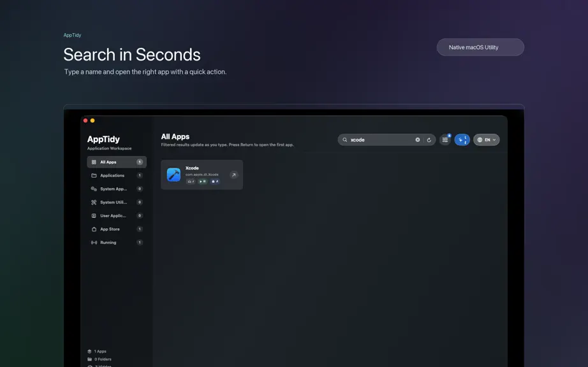Click the globe icon in language selector

[480, 140]
